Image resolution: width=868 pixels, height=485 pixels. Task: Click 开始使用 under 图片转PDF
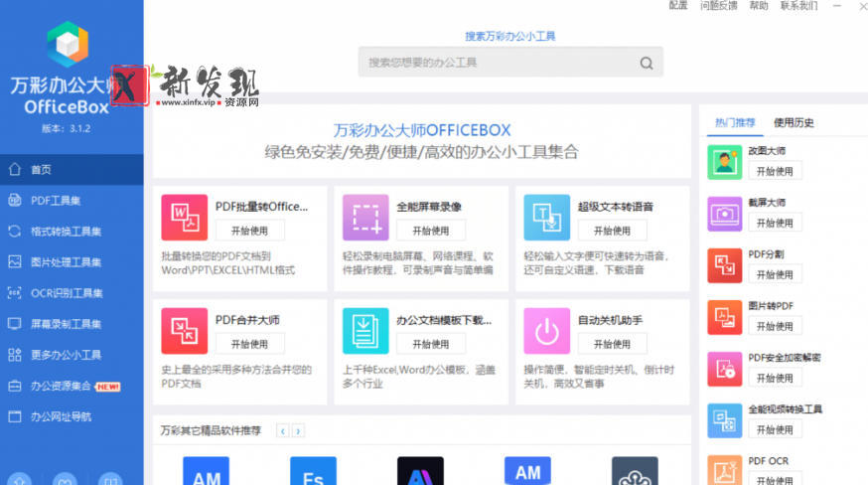[x=775, y=326]
